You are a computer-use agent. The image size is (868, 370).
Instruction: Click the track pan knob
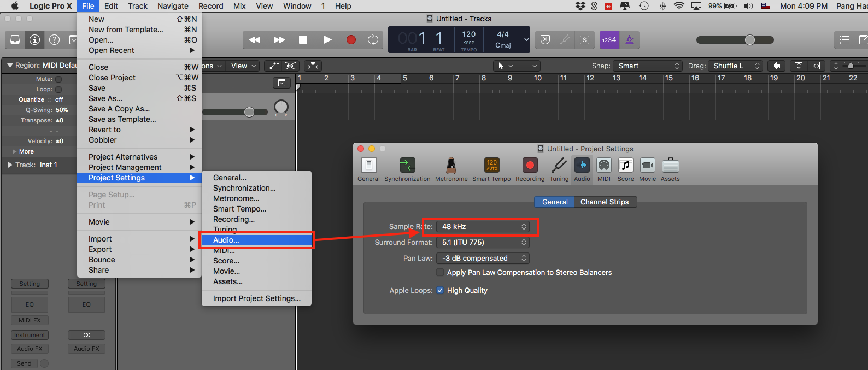coord(281,107)
